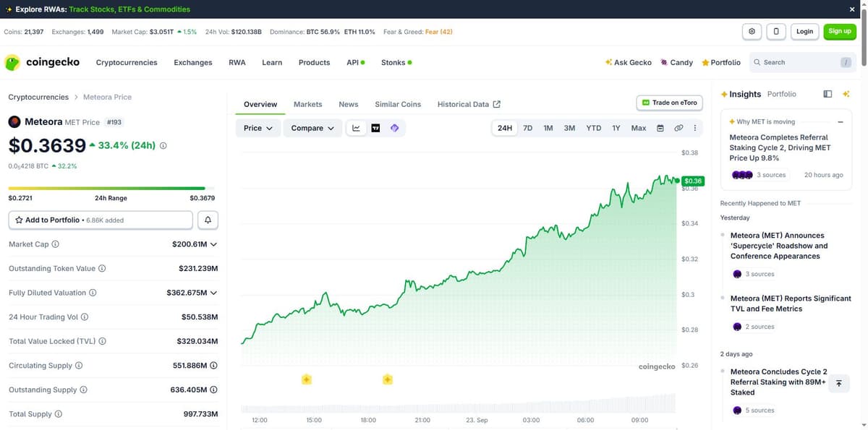868x430 pixels.
Task: Select the 24H chart range
Action: 505,128
